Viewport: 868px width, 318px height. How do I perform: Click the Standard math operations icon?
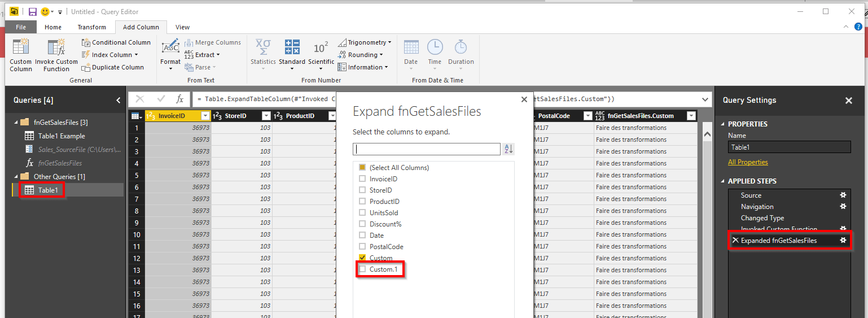[x=292, y=49]
